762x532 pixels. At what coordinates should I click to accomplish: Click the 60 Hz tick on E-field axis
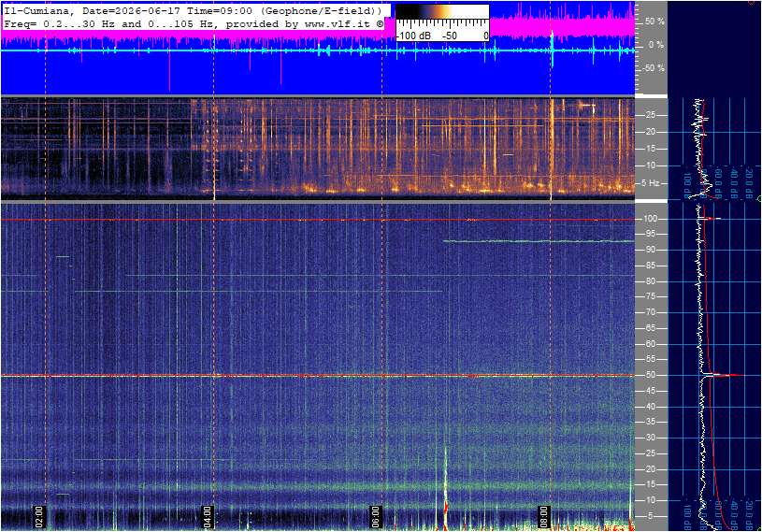coord(650,344)
